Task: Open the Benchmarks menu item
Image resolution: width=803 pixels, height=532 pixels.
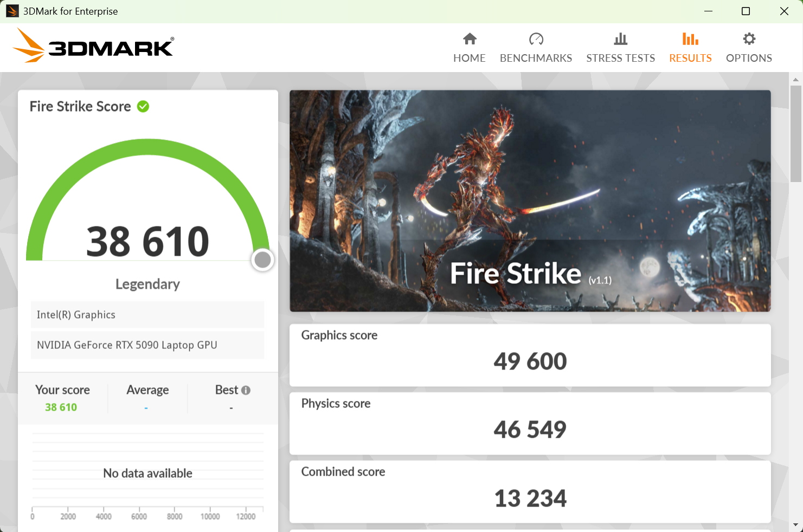Action: [x=536, y=57]
